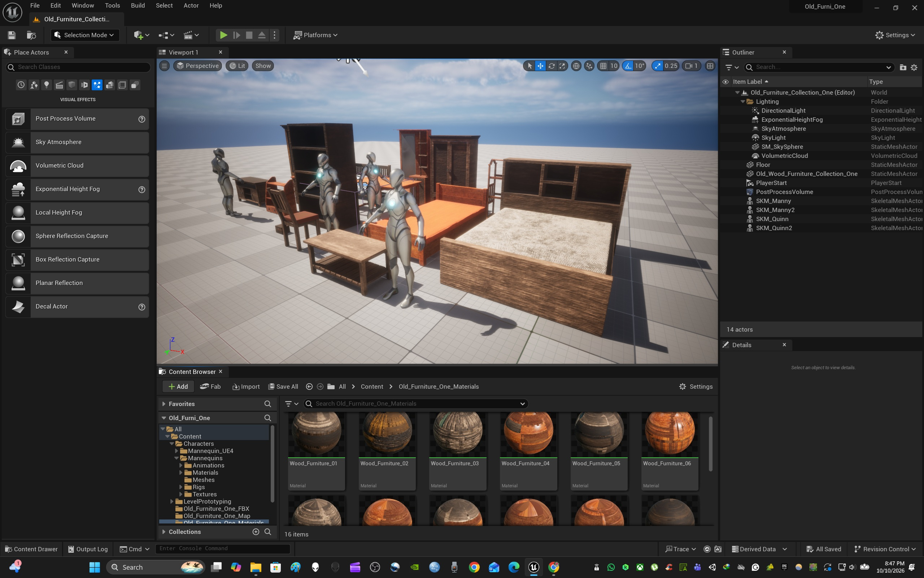Viewport: 924px width, 578px height.
Task: Select the Volumes category icon in Place Actors
Action: point(122,85)
